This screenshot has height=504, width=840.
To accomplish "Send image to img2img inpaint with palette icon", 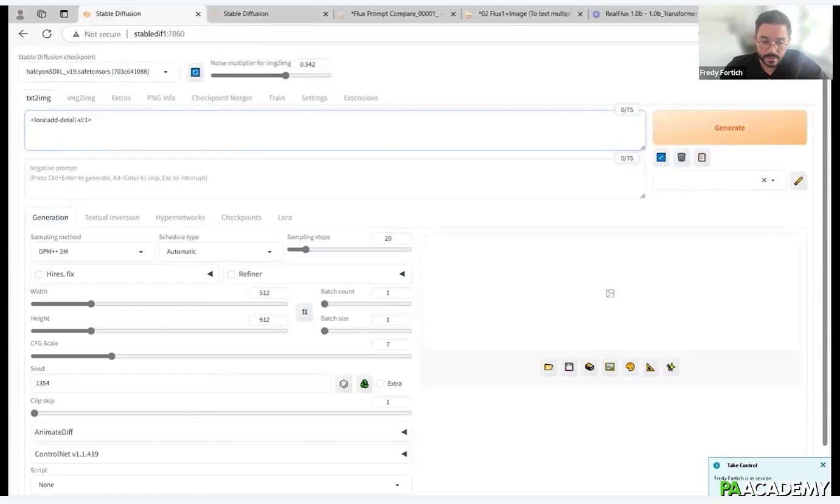I will pyautogui.click(x=630, y=367).
